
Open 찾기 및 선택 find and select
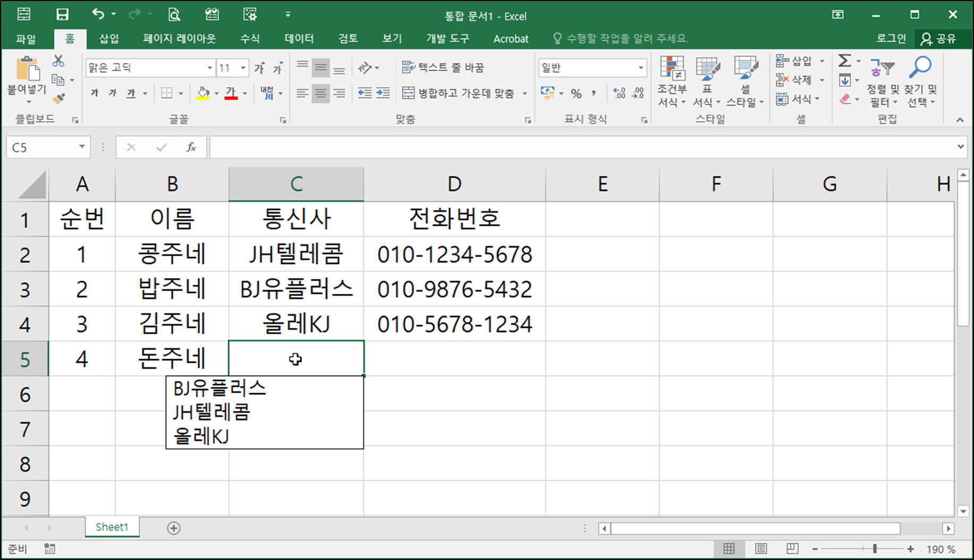(x=920, y=81)
